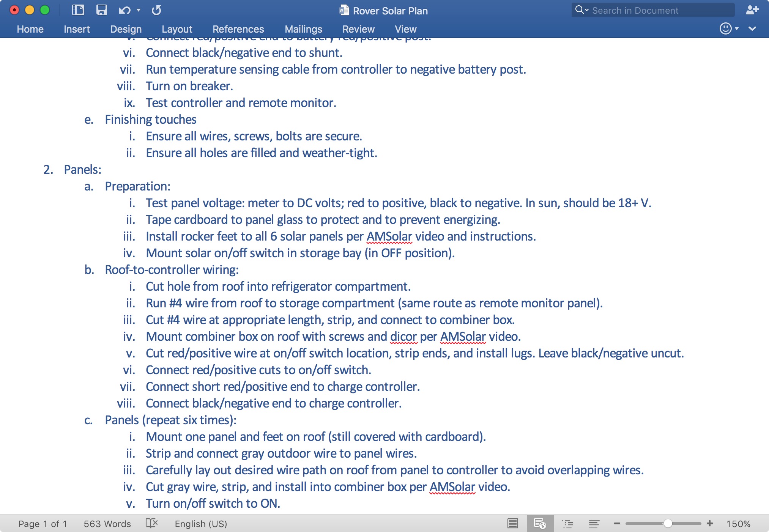The image size is (769, 532).
Task: Click 'Run #4 wire from roof' line
Action: 374,303
